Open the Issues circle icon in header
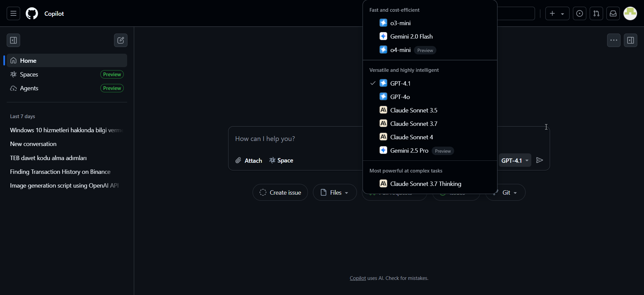This screenshot has width=644, height=295. (x=580, y=13)
